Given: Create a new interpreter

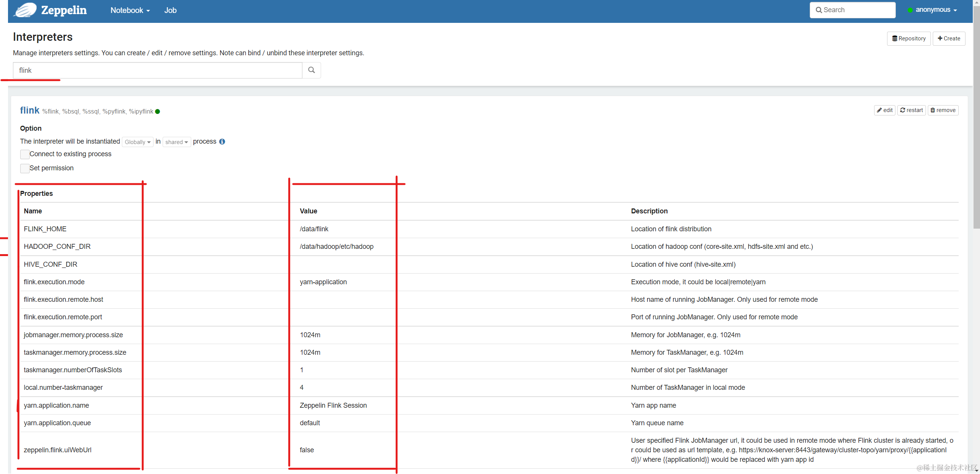Looking at the screenshot, I should 948,38.
